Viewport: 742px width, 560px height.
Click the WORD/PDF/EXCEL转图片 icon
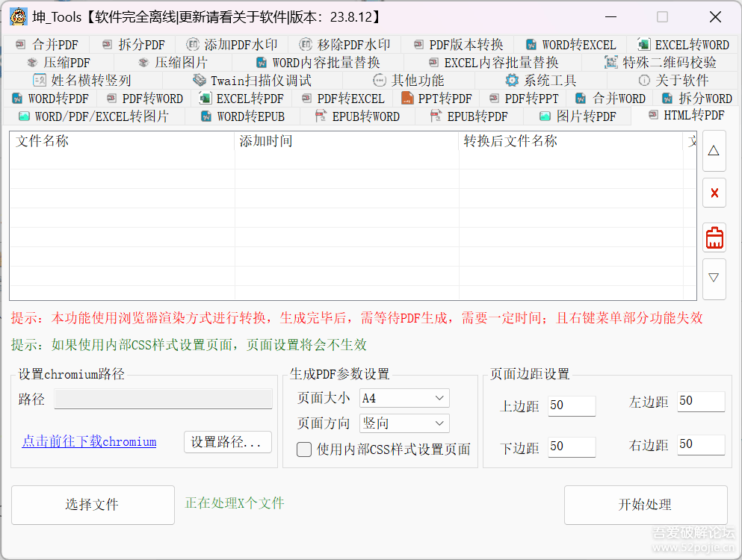coord(24,116)
